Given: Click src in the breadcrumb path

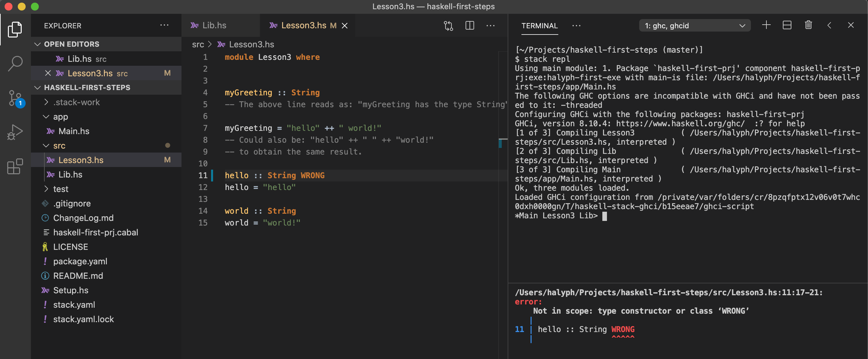Looking at the screenshot, I should point(198,44).
